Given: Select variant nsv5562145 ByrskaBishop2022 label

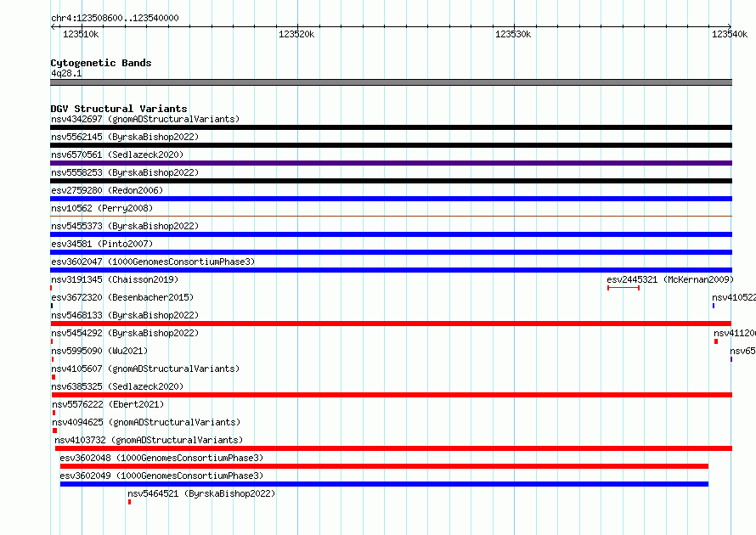Looking at the screenshot, I should [125, 137].
